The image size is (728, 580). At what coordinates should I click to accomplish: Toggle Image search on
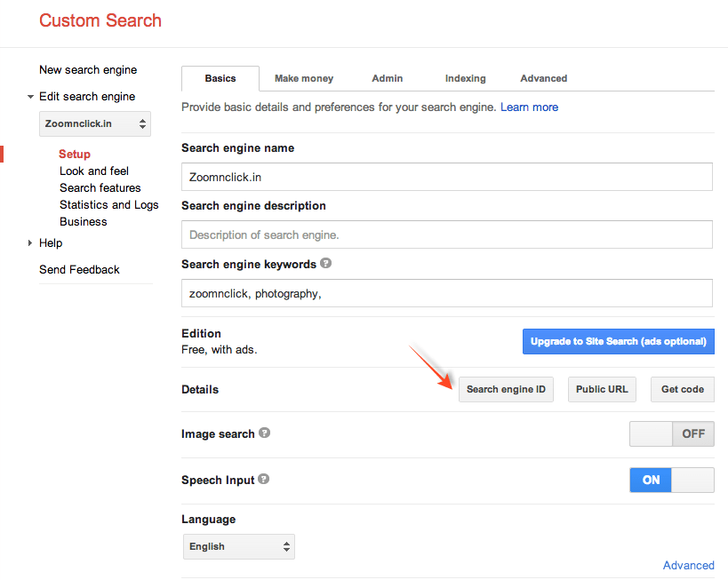652,433
